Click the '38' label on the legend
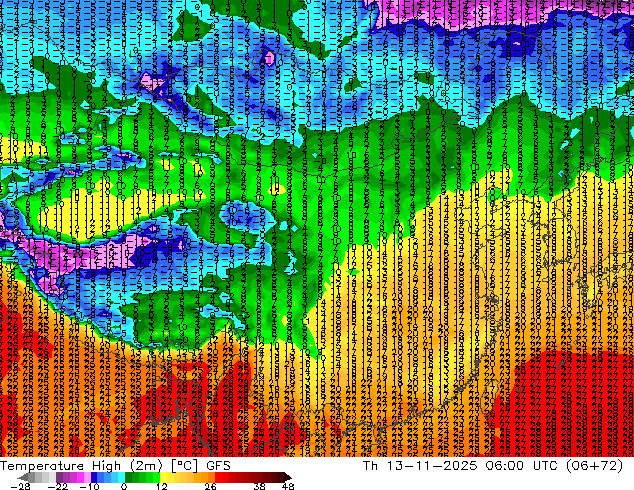The image size is (634, 490). tap(260, 486)
